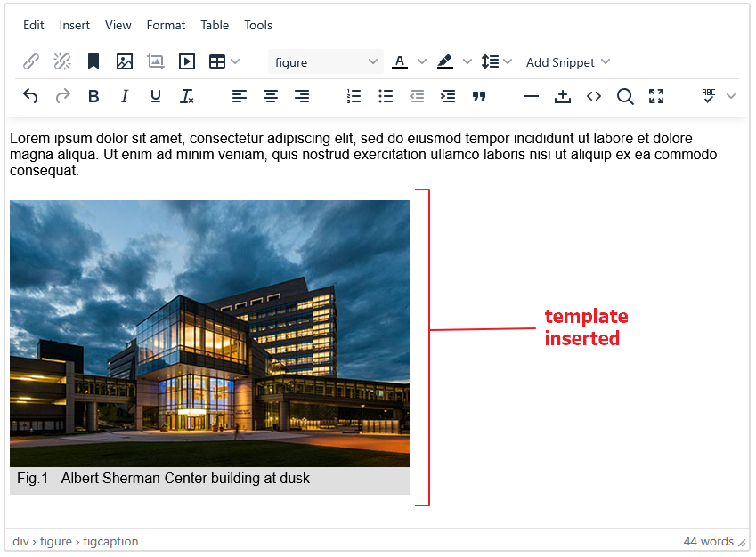Viewport: 756px width, 557px height.
Task: Click the Remove link icon
Action: coord(61,62)
